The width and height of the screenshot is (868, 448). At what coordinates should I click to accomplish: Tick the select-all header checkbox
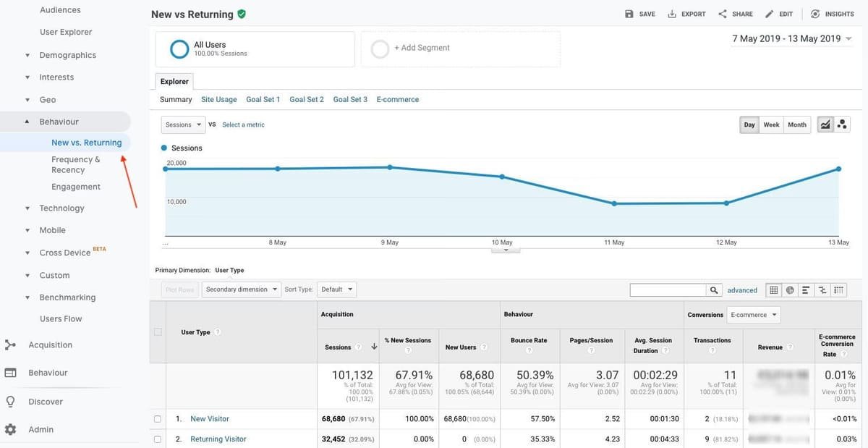(158, 332)
